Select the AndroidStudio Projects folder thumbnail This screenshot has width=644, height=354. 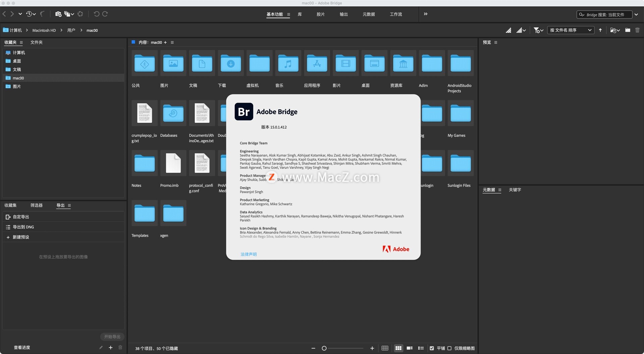(x=461, y=63)
